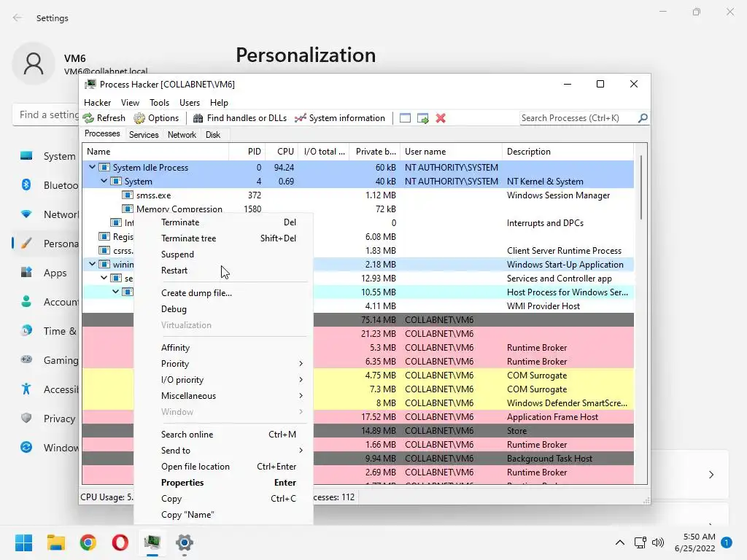747x560 pixels.
Task: Click the search magnifier icon
Action: click(x=643, y=117)
